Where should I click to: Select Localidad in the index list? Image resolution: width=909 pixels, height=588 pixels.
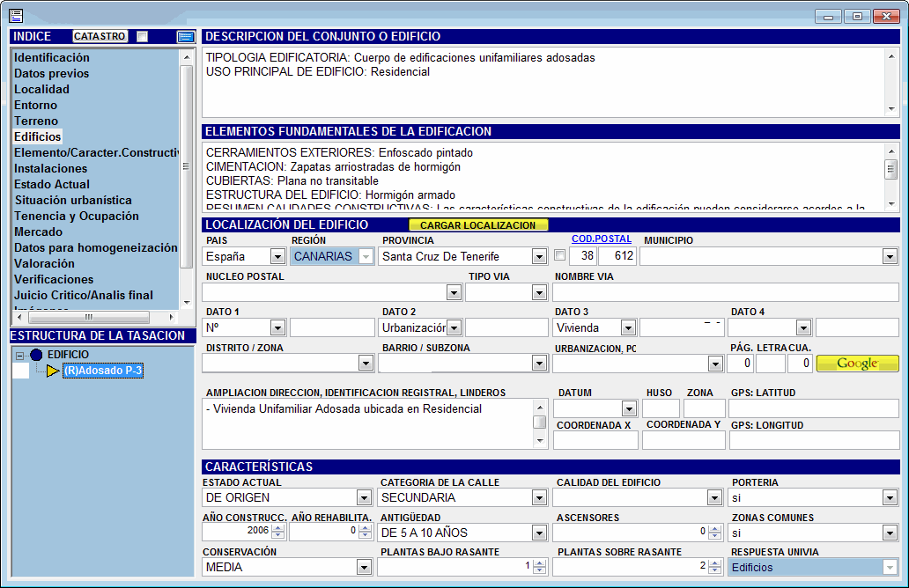click(41, 89)
